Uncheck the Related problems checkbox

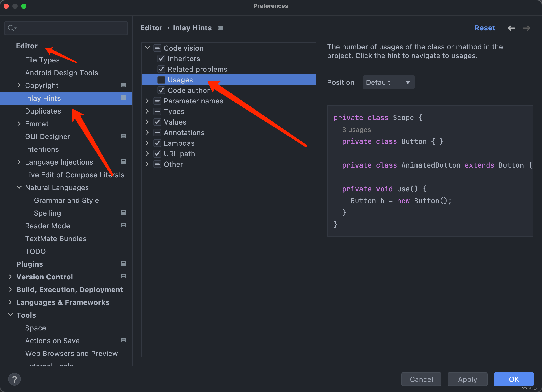pos(161,69)
